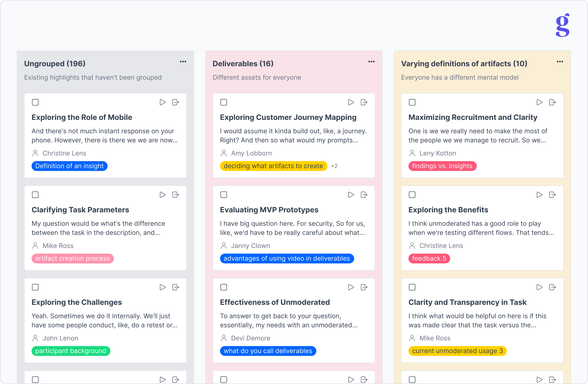This screenshot has width=588, height=384.
Task: Show the +2 additional tags
Action: [x=334, y=166]
